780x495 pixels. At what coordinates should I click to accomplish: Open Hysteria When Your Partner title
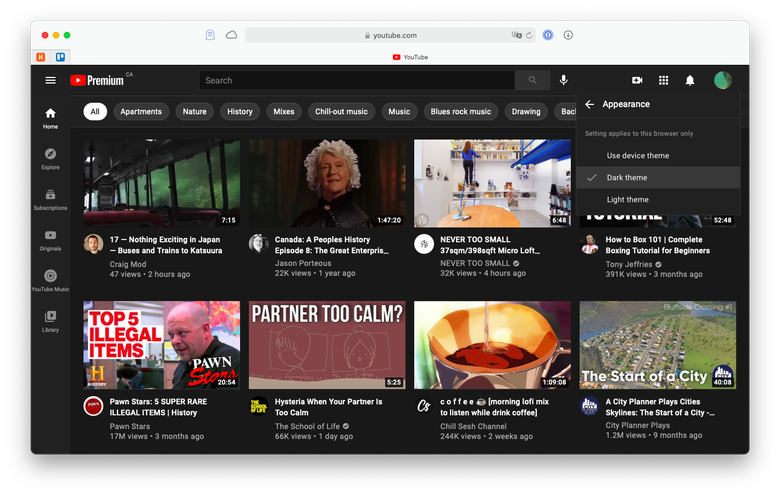point(328,407)
